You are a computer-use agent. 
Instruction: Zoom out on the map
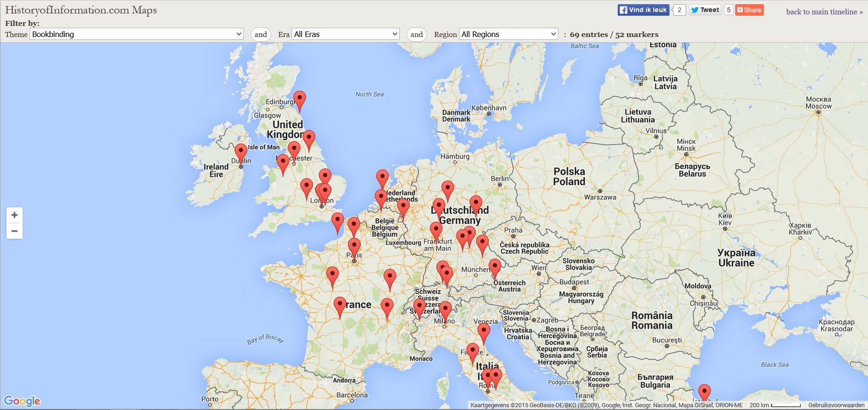[x=14, y=231]
